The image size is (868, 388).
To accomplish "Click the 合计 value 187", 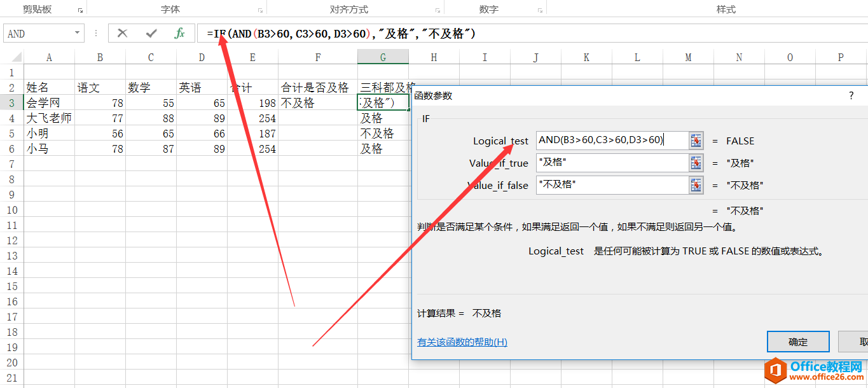I will pos(252,134).
